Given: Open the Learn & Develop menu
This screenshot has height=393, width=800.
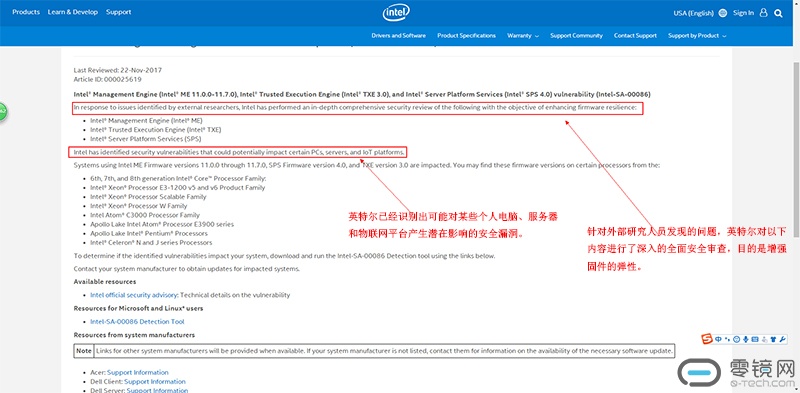Looking at the screenshot, I should click(72, 12).
